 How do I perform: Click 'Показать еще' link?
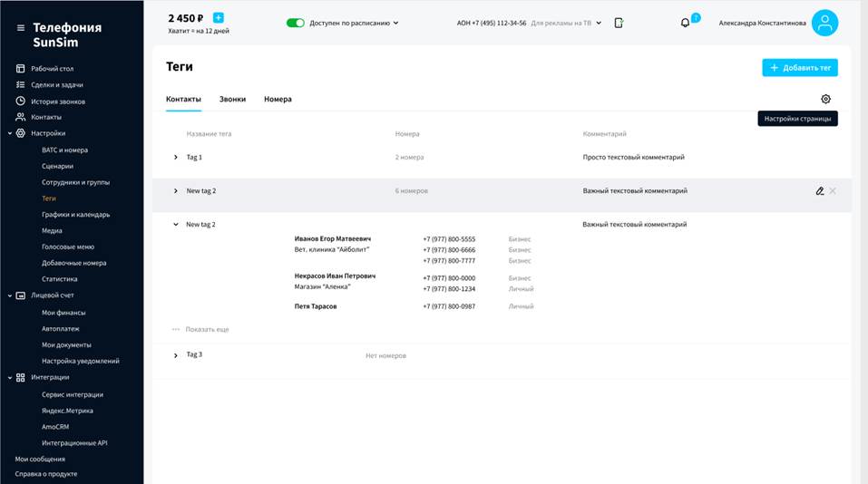pos(207,329)
